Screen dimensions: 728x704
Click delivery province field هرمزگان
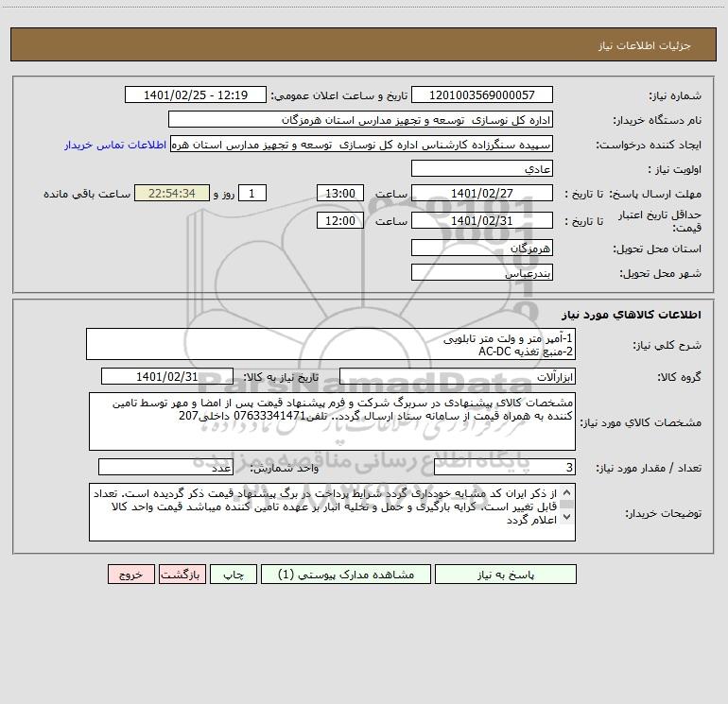point(482,249)
